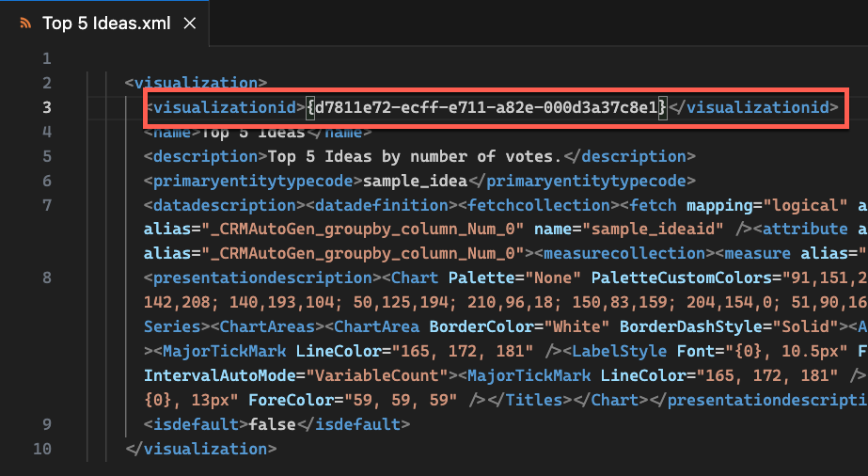The image size is (868, 476).
Task: Click the Chart element name
Action: [x=415, y=278]
